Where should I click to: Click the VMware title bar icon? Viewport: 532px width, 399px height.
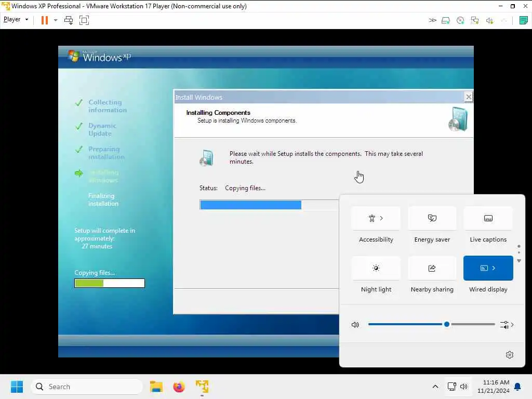tap(5, 6)
